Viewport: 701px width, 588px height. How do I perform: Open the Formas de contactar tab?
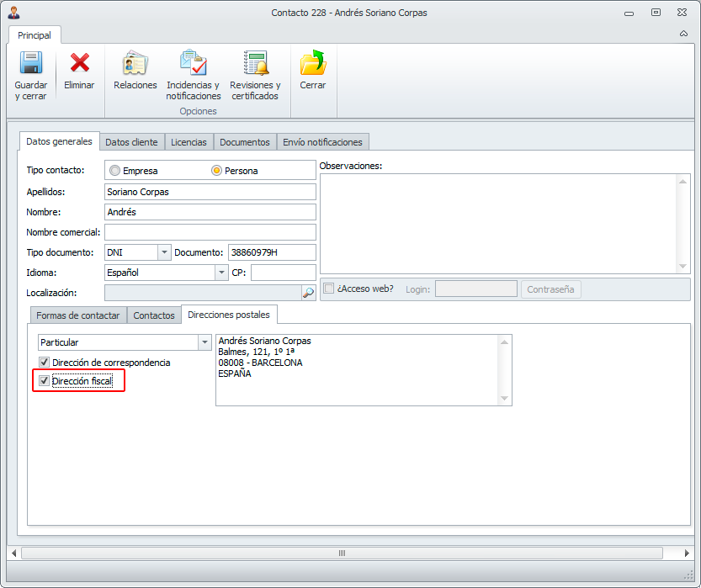click(x=78, y=315)
